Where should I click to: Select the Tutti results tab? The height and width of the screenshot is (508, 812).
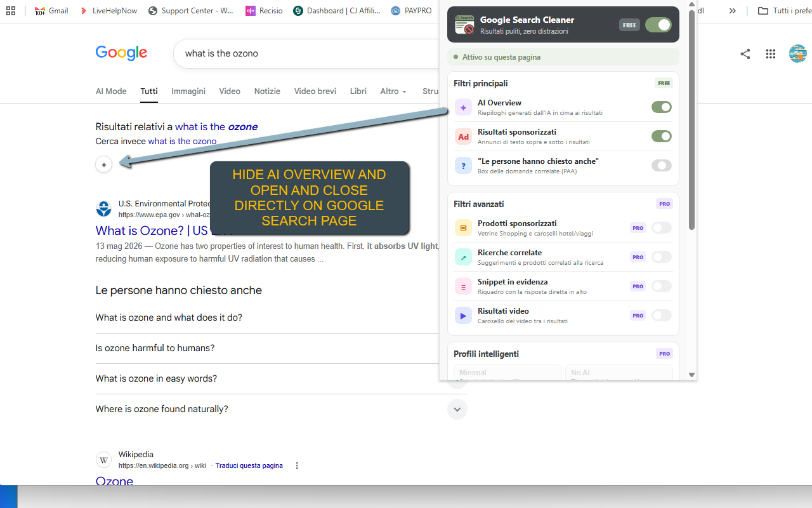coord(149,91)
